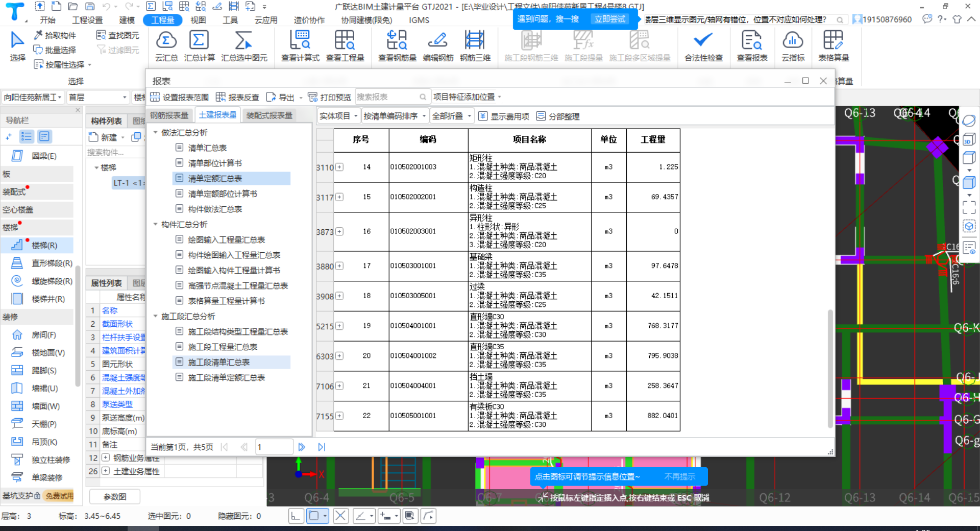Open 实体项目 dropdown
This screenshot has width=980, height=531.
click(338, 116)
